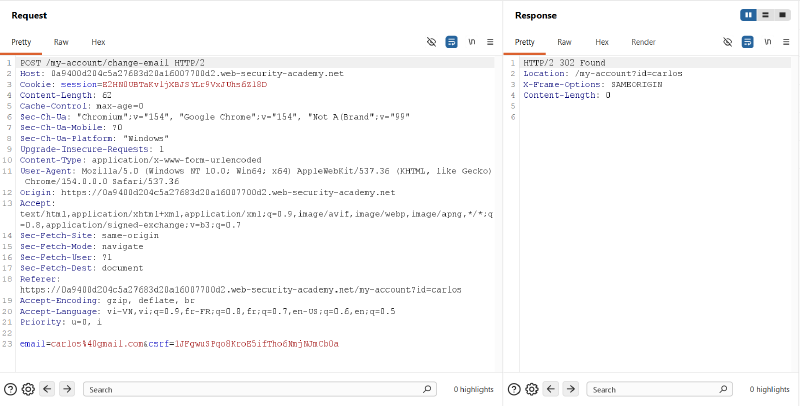Image resolution: width=800 pixels, height=406 pixels.
Task: Switch to Response Raw tab
Action: point(564,42)
